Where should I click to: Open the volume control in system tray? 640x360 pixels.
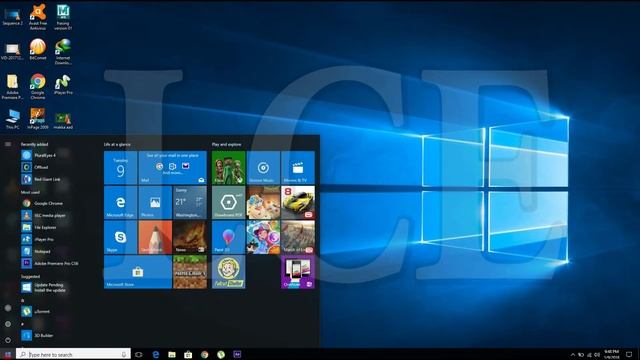click(597, 355)
